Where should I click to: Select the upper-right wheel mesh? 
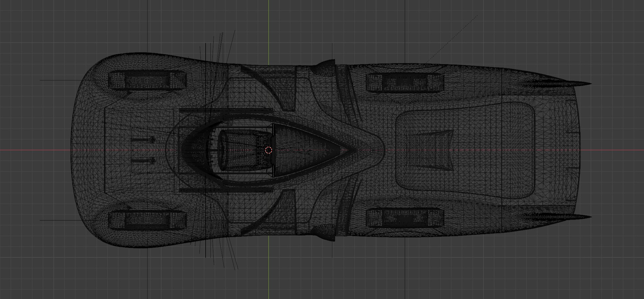click(x=405, y=82)
